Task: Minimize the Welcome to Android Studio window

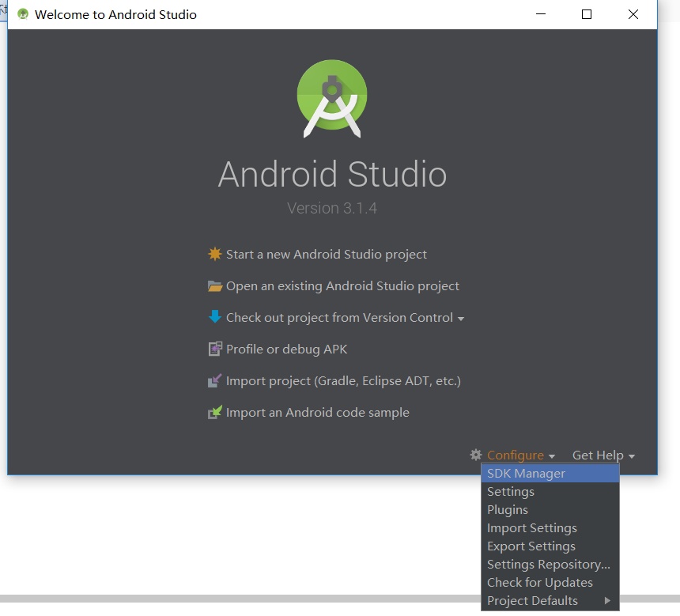Action: pos(540,14)
